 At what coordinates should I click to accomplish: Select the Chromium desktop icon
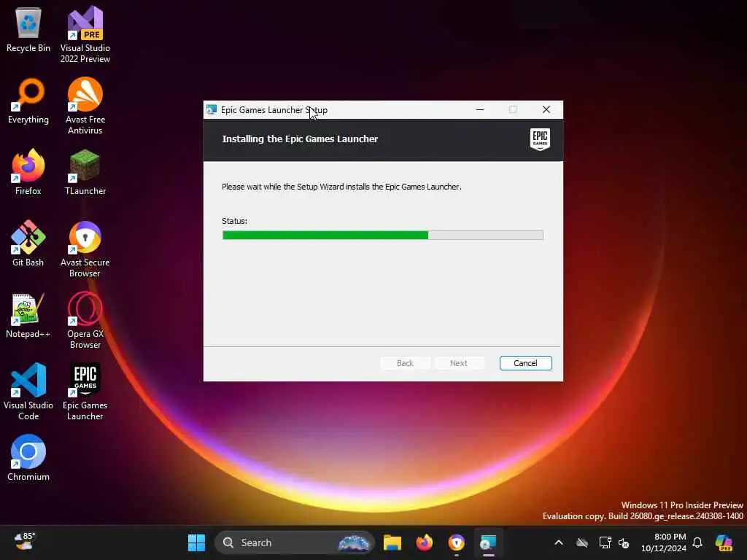coord(28,458)
